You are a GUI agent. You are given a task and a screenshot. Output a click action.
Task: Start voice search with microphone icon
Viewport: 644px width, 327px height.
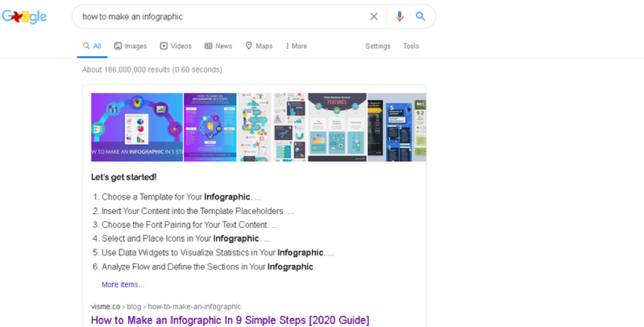click(x=399, y=17)
